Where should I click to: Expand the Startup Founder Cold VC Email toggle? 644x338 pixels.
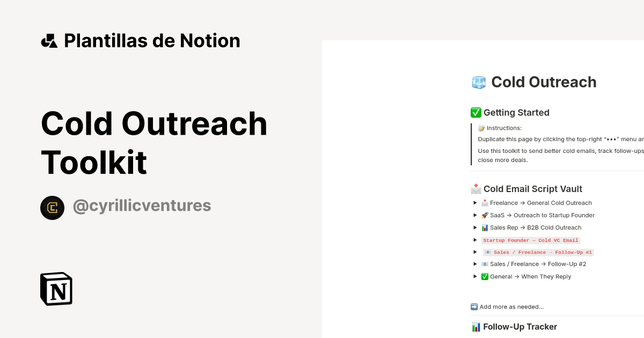click(475, 240)
